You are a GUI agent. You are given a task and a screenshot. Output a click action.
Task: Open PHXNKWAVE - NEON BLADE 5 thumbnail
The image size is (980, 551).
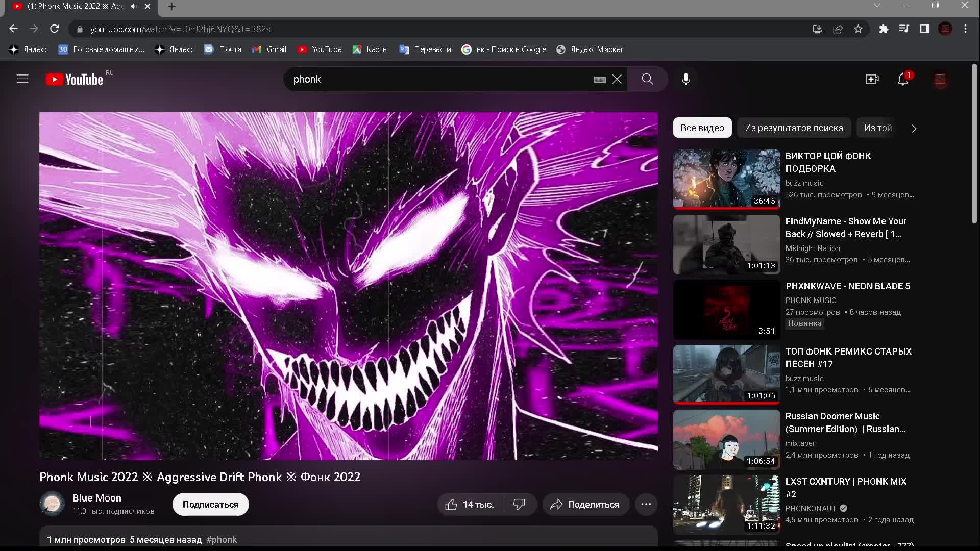[726, 310]
